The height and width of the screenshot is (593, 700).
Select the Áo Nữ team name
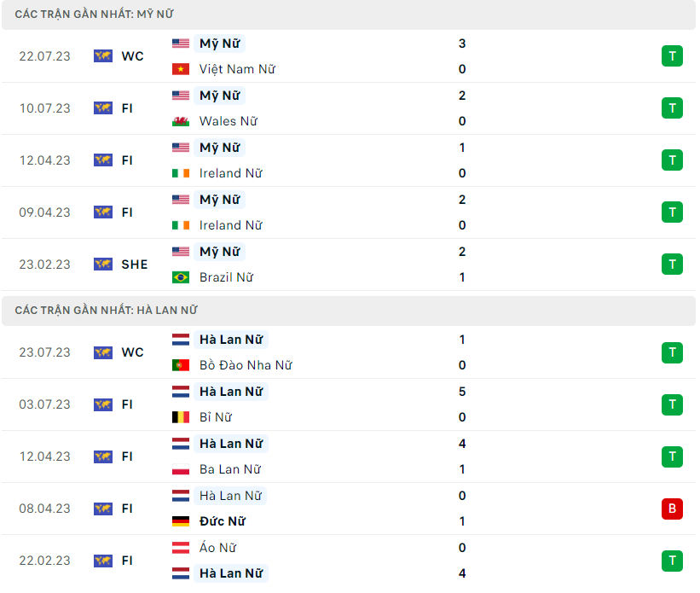click(x=217, y=548)
